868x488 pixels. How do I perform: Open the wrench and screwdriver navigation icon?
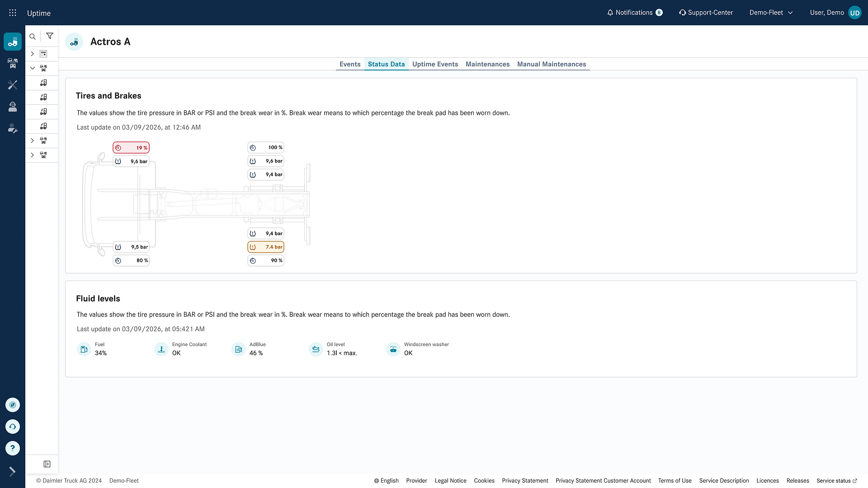point(13,85)
